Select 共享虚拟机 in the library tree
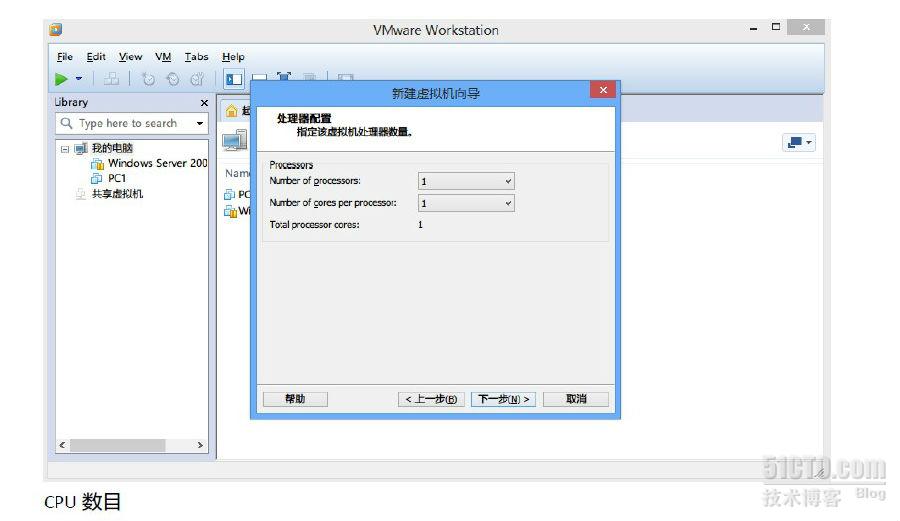Screen dimensions: 900x521 pos(117,194)
